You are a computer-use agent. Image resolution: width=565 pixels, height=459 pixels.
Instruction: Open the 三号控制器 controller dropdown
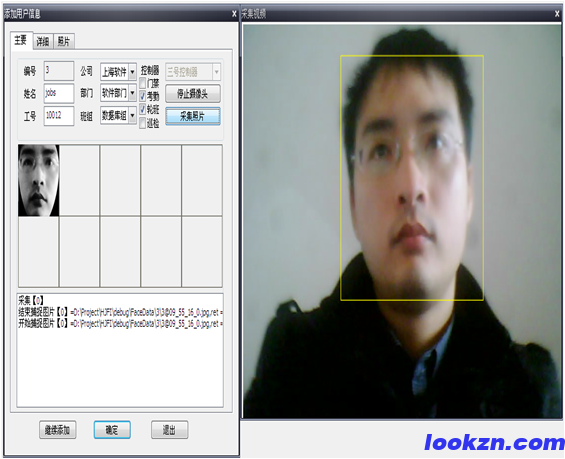point(216,72)
